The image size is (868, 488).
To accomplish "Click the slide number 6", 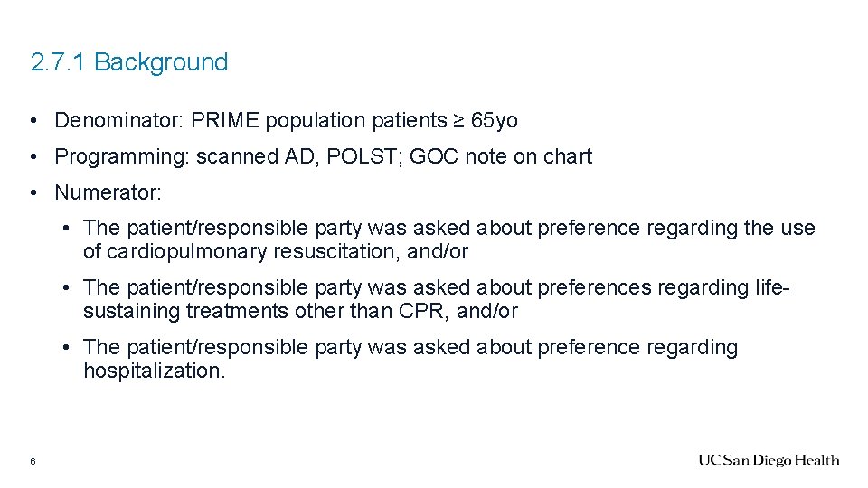I will [33, 462].
